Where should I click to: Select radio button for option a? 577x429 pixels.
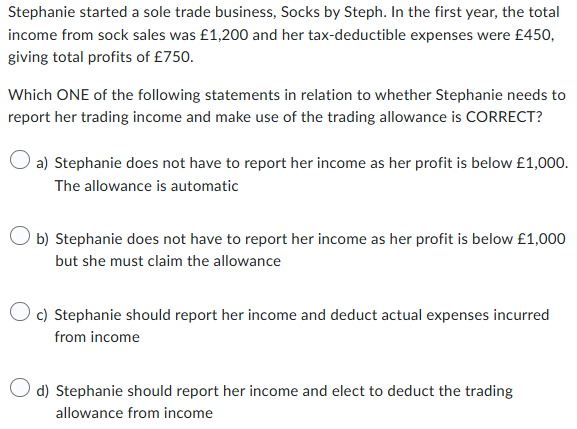pos(20,160)
